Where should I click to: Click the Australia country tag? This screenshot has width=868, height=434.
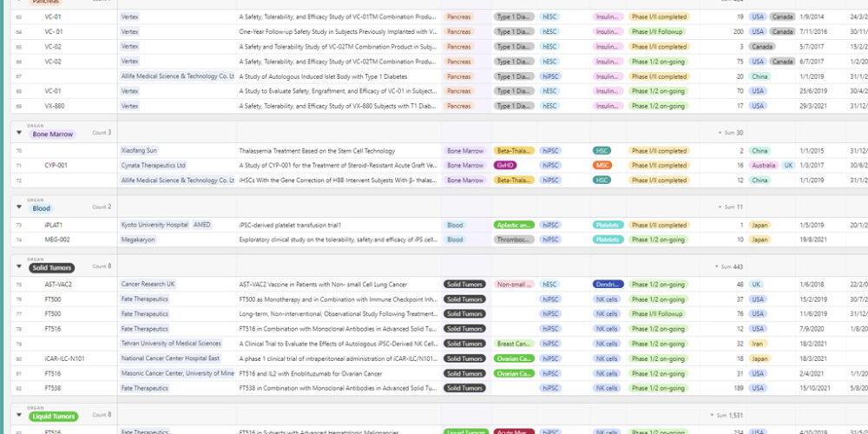(x=764, y=166)
